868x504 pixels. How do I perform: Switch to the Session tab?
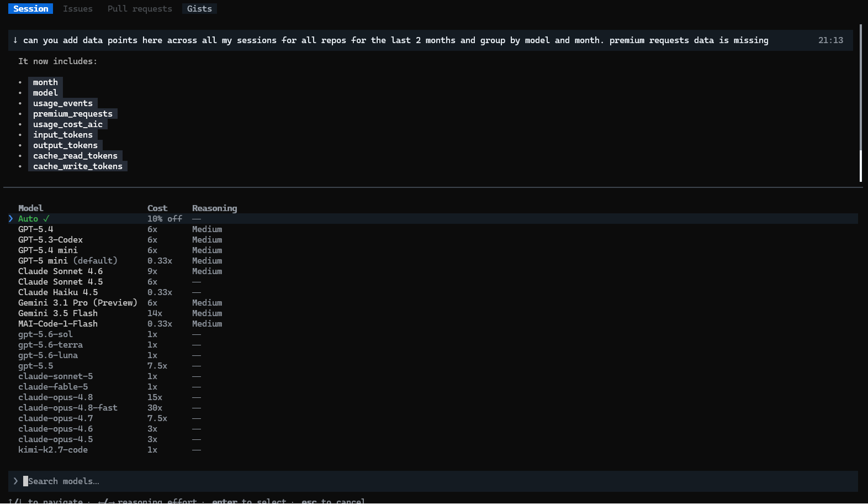coord(31,9)
